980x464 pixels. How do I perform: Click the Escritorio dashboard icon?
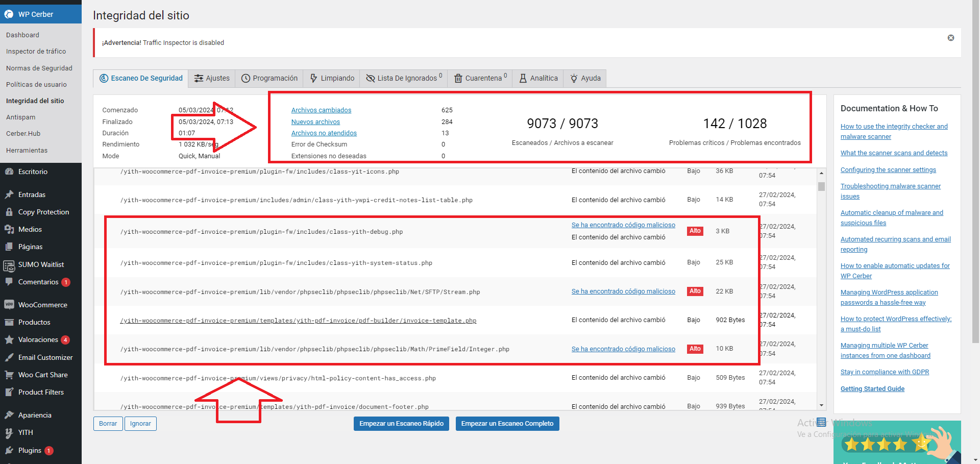pos(9,172)
